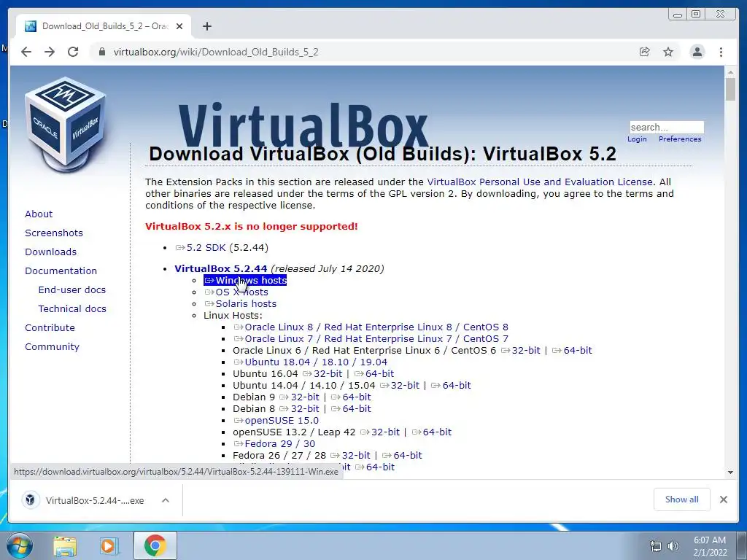
Task: Open the network tray icon
Action: [656, 546]
